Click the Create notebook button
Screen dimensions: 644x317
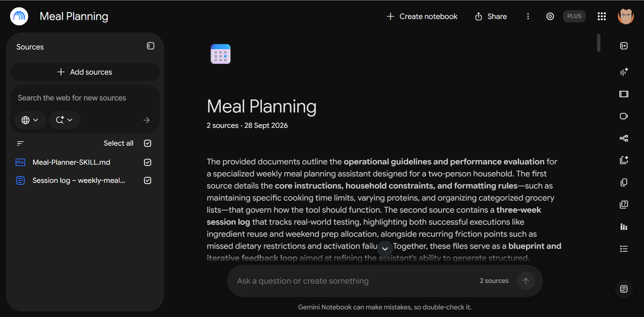tap(422, 16)
